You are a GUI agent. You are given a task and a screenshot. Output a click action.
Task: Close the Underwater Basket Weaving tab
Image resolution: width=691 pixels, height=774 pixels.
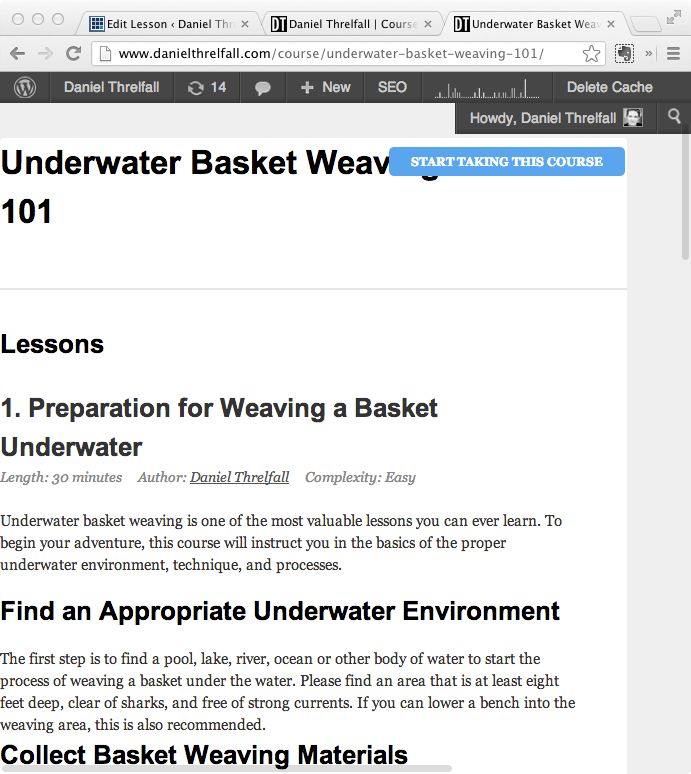click(611, 24)
